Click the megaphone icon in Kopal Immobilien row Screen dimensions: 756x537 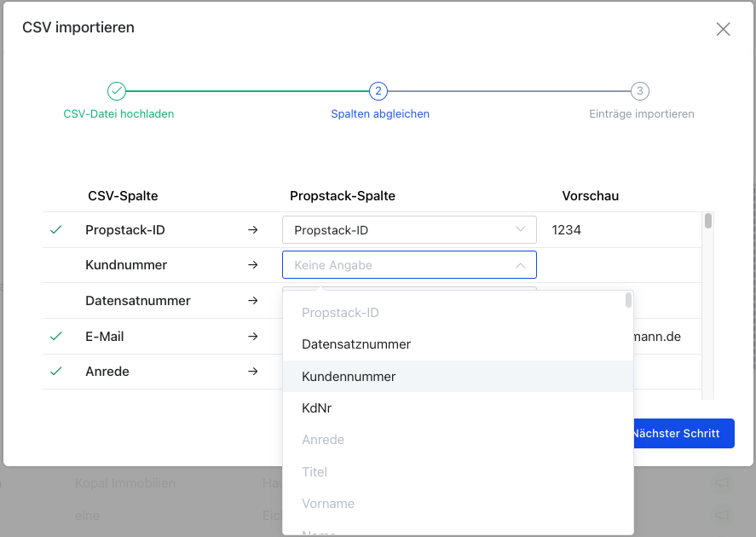point(721,483)
